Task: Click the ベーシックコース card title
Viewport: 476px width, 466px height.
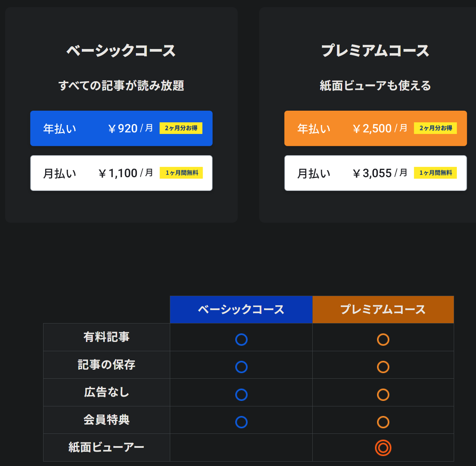Action: click(x=121, y=51)
